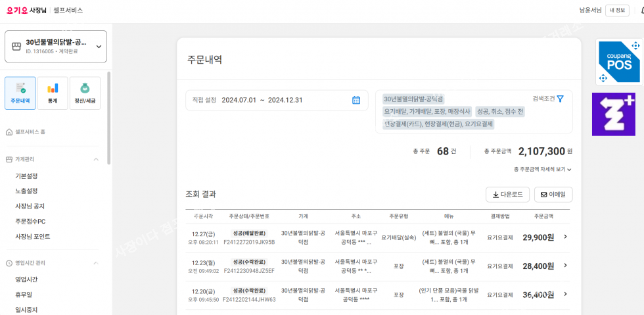Click the Coupang POS banner icon

coord(618,61)
